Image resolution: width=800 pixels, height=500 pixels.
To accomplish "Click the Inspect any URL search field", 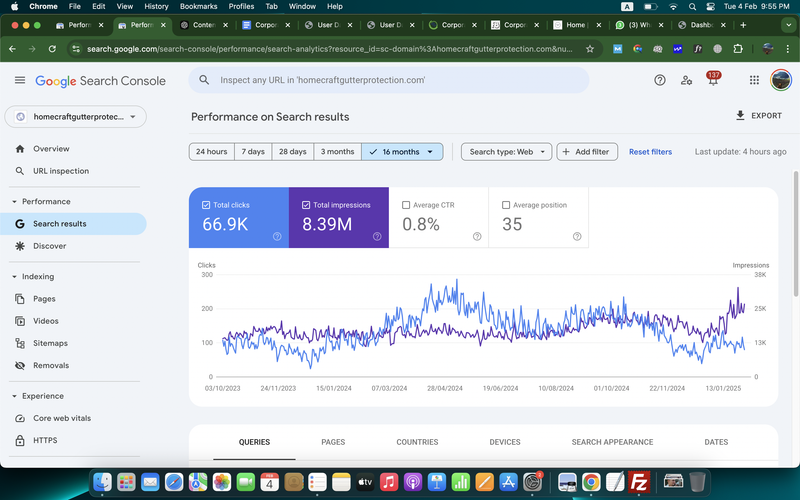I will [x=389, y=80].
